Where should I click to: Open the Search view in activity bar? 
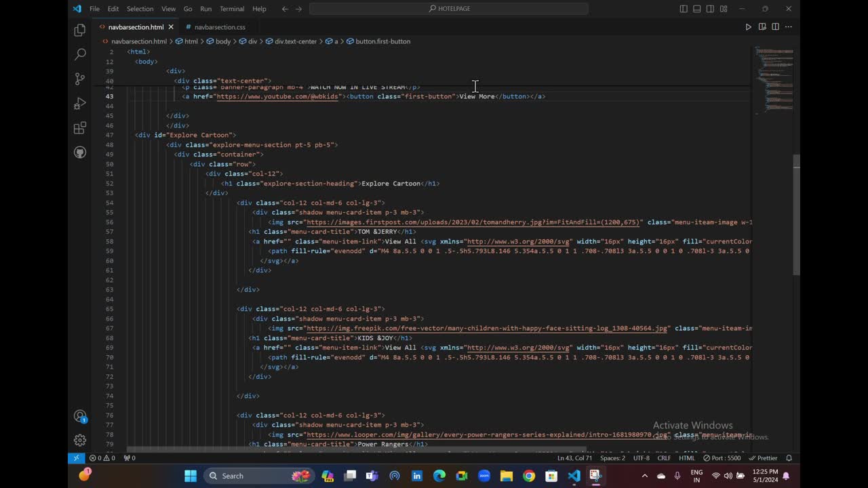click(80, 55)
